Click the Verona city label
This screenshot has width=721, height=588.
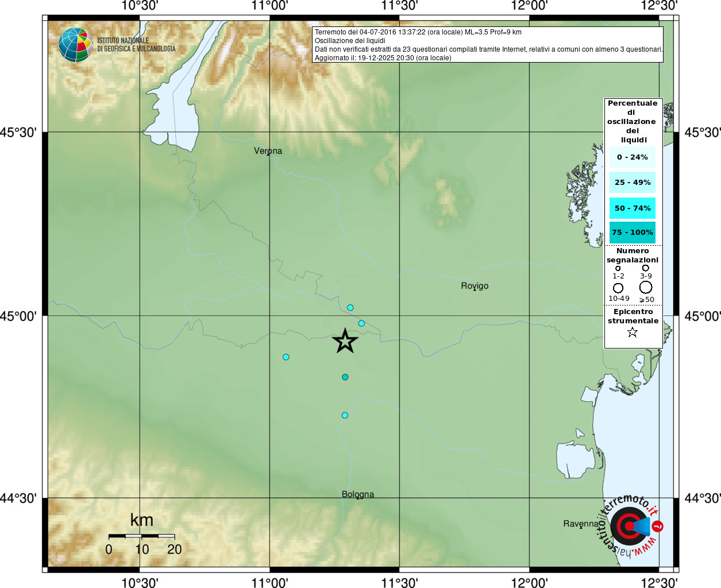(x=268, y=151)
